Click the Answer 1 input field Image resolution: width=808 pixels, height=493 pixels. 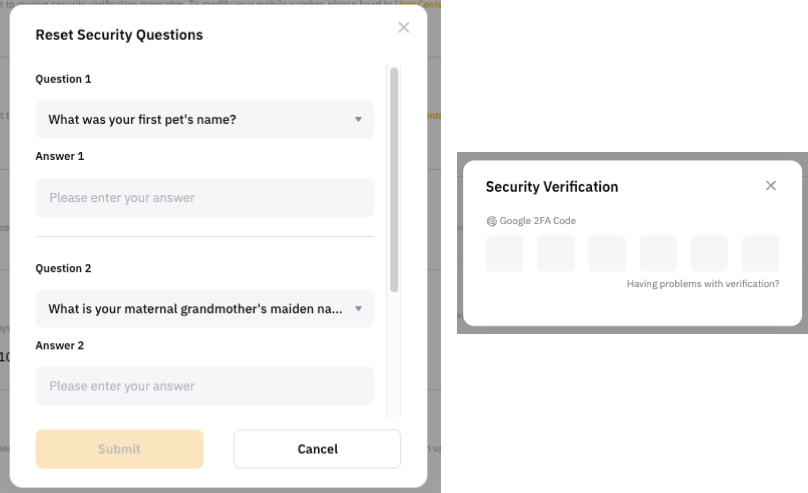click(204, 198)
